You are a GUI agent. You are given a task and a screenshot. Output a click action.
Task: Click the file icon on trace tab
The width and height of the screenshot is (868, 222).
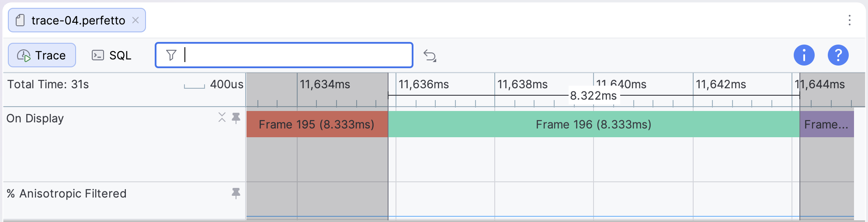[20, 20]
